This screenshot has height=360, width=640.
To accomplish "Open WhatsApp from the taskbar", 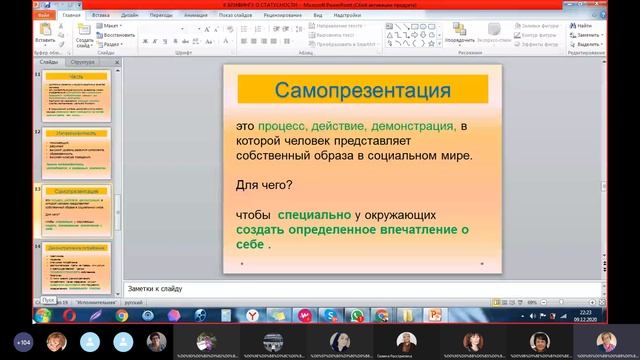I will pos(356,316).
